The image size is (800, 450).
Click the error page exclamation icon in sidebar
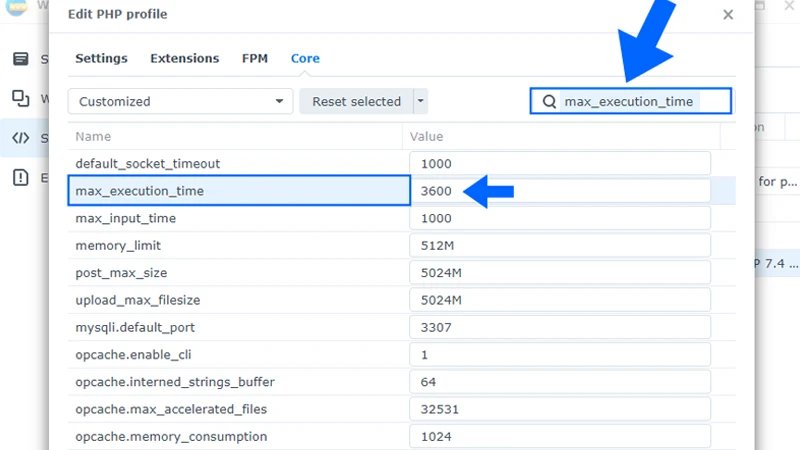(20, 177)
